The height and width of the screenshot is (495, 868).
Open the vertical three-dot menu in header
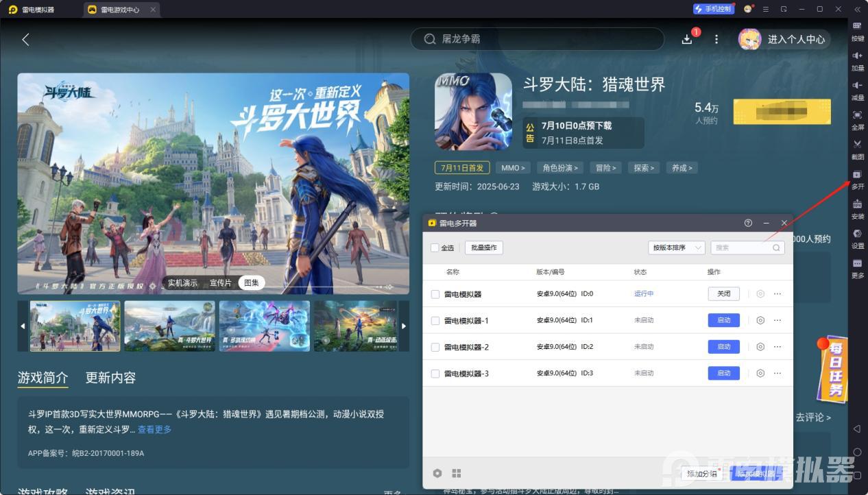tap(716, 39)
